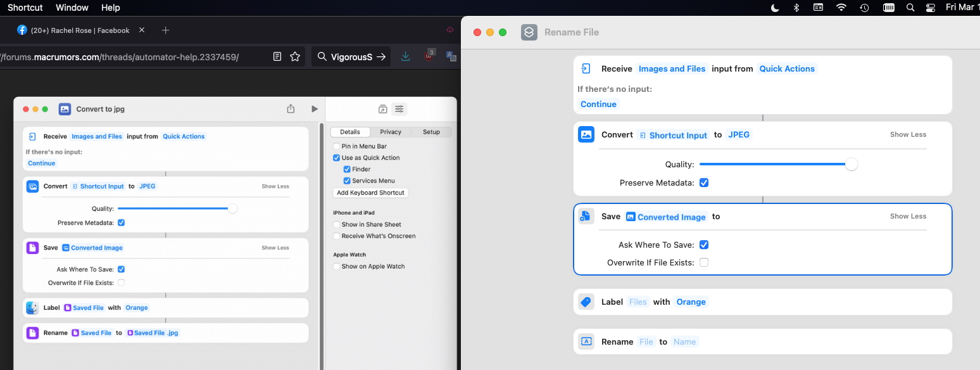This screenshot has height=370, width=980.
Task: Click the settings sliders icon in Convert to jpg window
Action: [x=399, y=109]
